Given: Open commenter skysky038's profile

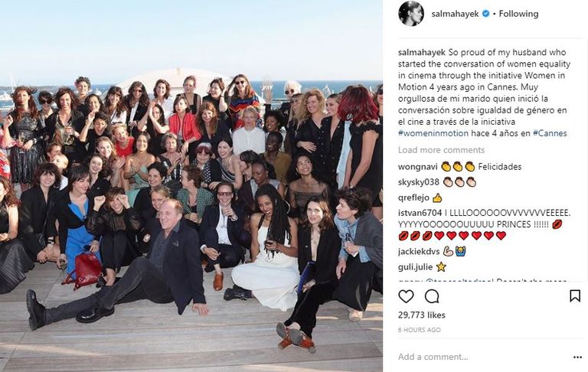Looking at the screenshot, I should (x=419, y=182).
